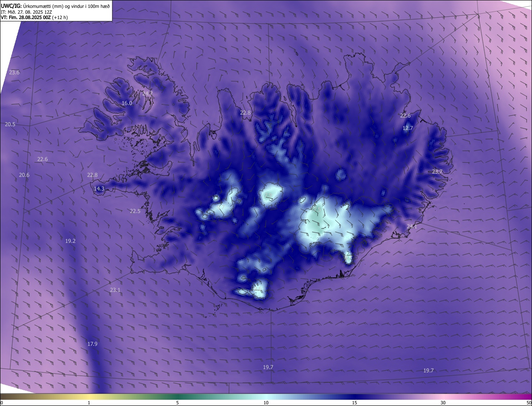Click the colorbar tick label '0'
The height and width of the screenshot is (406, 532).
[1, 403]
